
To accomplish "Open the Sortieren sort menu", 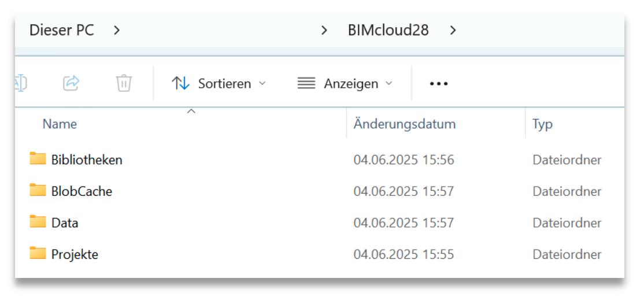I will pos(219,84).
